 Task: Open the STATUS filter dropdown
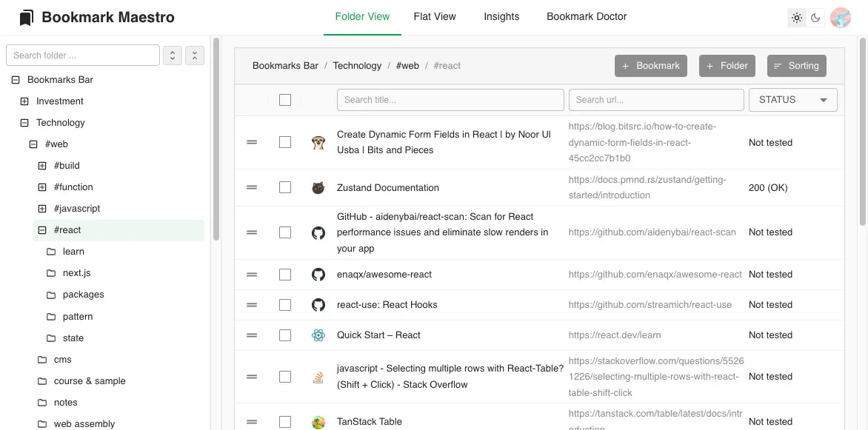coord(792,99)
